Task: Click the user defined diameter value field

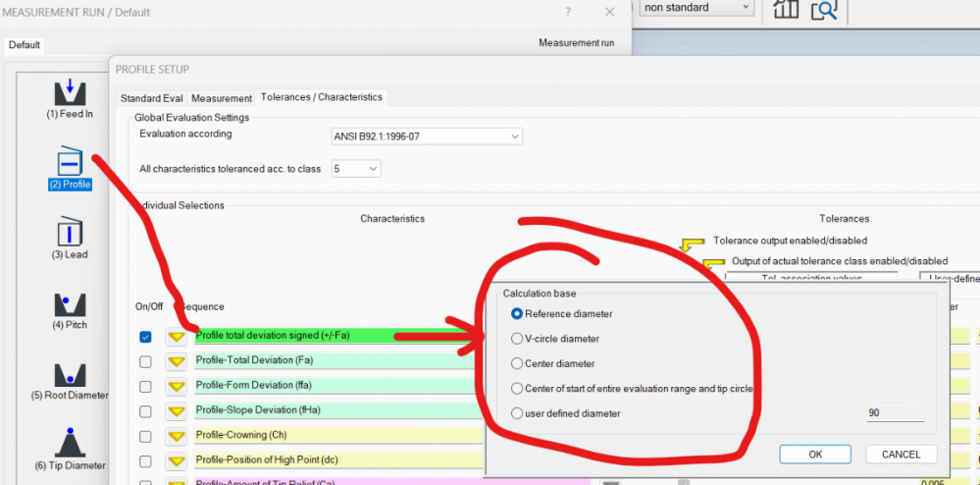Action: click(x=894, y=413)
